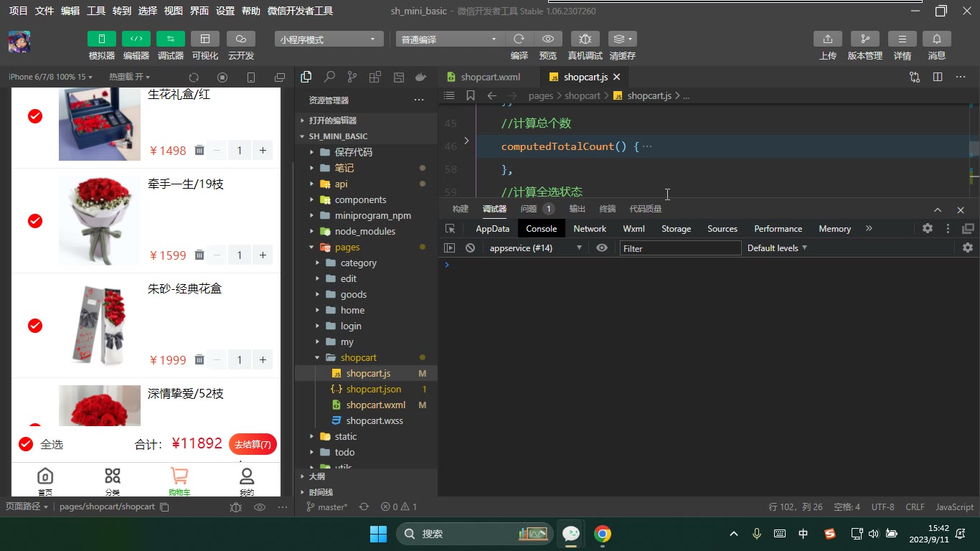Open the messages (消息) bell

tap(937, 39)
